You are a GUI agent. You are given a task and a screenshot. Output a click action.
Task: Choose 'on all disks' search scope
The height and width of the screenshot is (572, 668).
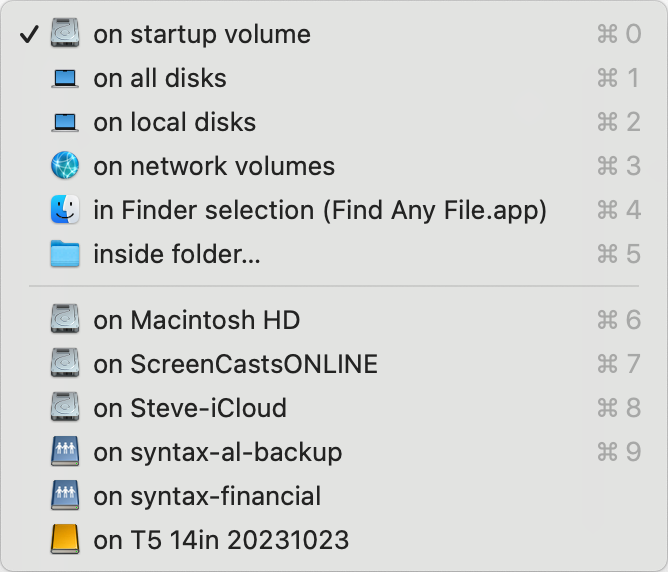(160, 78)
